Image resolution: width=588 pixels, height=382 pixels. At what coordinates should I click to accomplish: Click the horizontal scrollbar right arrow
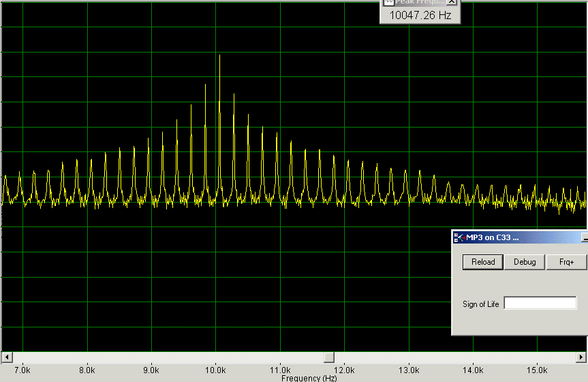(x=581, y=357)
